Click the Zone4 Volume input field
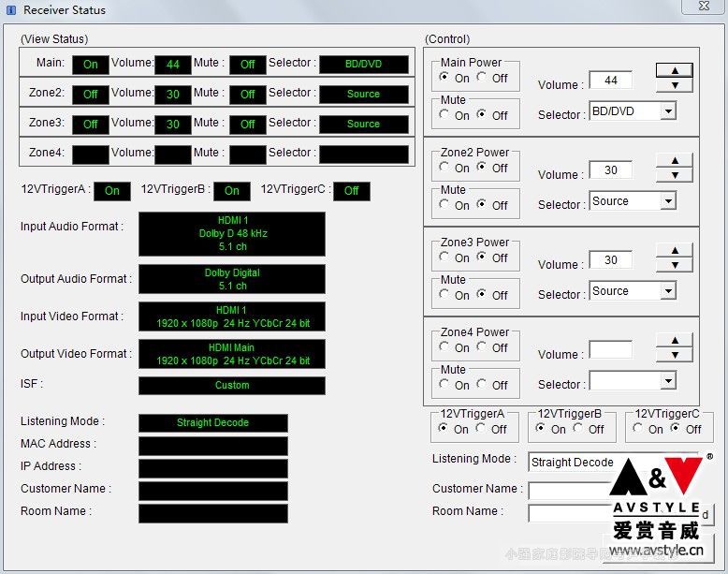This screenshot has height=574, width=728. (x=610, y=350)
